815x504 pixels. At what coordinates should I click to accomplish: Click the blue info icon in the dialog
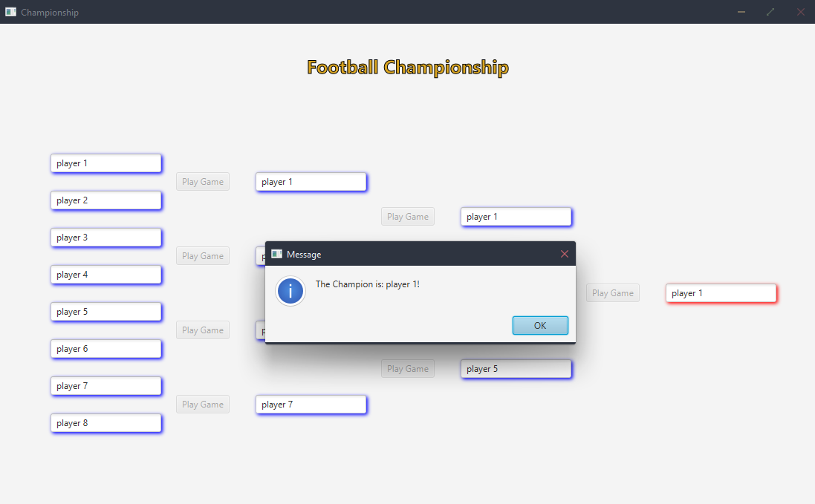click(x=290, y=291)
